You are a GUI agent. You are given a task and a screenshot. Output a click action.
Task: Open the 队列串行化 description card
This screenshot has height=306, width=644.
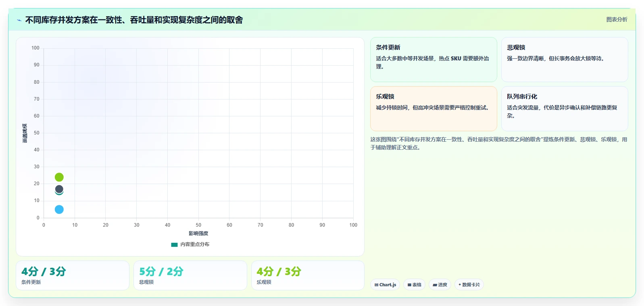pos(565,109)
